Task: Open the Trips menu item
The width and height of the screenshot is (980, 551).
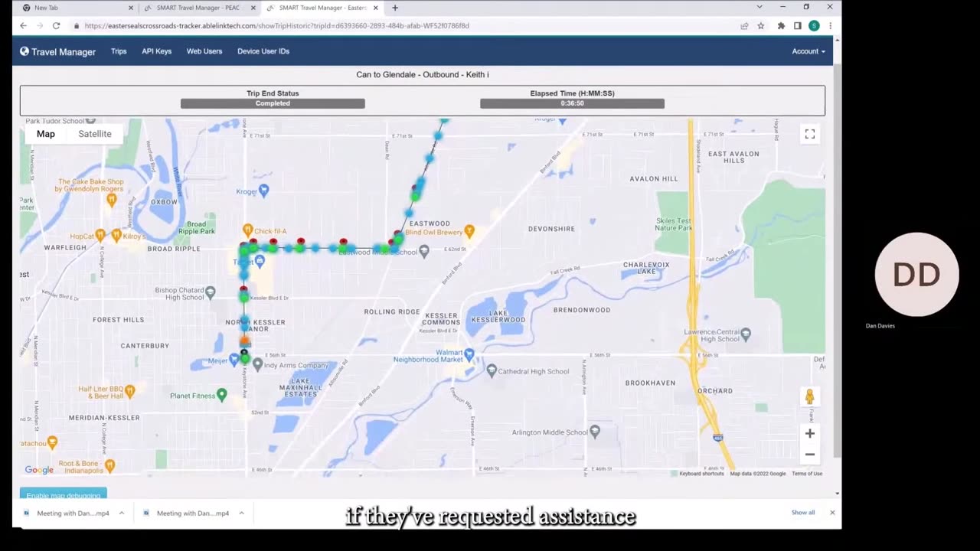Action: pos(119,51)
